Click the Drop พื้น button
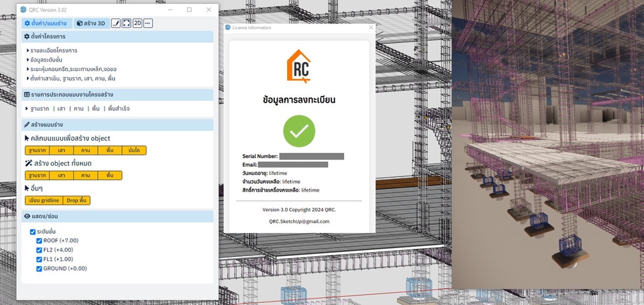 [x=76, y=200]
